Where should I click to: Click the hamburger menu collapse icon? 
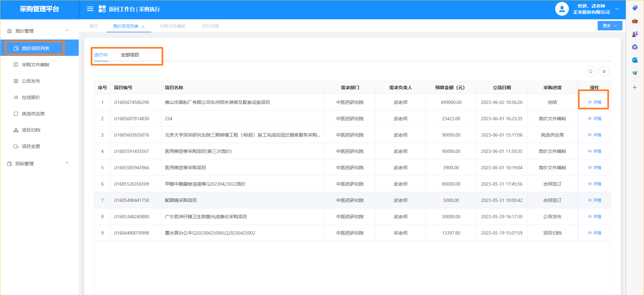tap(90, 9)
